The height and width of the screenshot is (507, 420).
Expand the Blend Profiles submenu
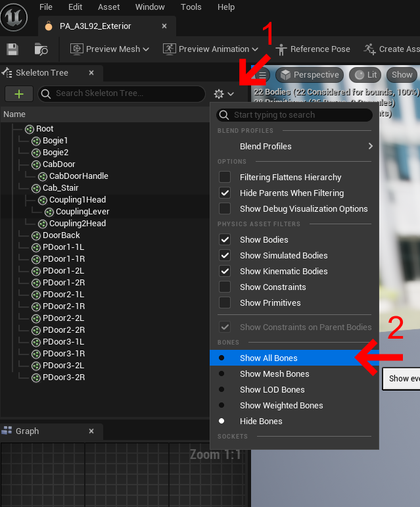pos(295,147)
